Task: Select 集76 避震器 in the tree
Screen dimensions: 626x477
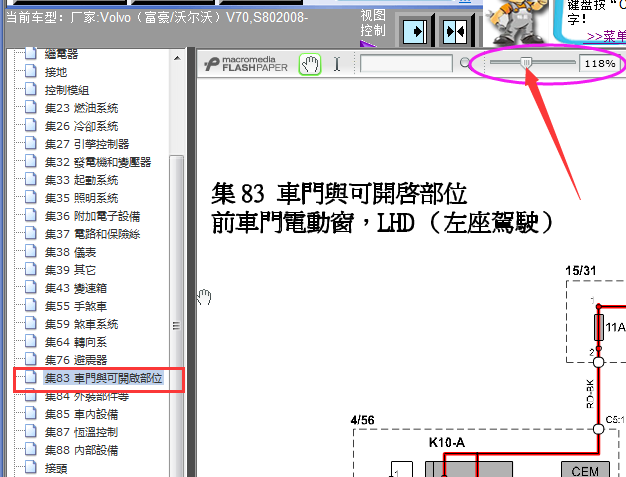Action: pyautogui.click(x=76, y=360)
